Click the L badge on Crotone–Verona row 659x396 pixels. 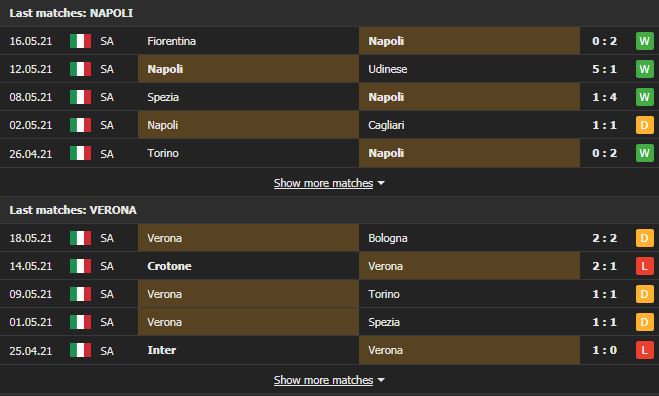coord(644,266)
